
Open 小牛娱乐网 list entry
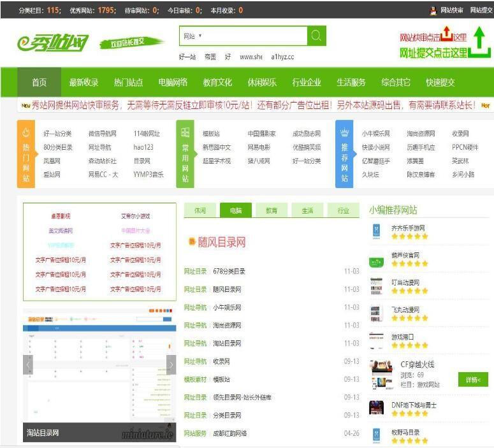pyautogui.click(x=227, y=307)
